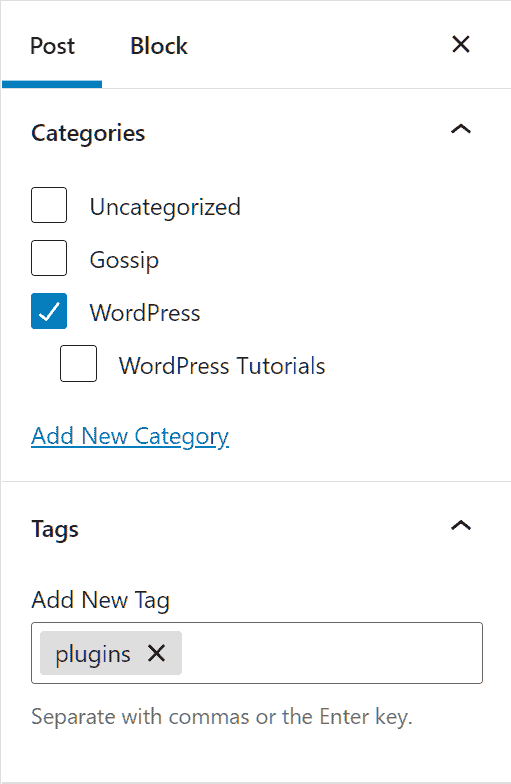Click the plugins tag chip
The width and height of the screenshot is (511, 784).
pos(93,654)
